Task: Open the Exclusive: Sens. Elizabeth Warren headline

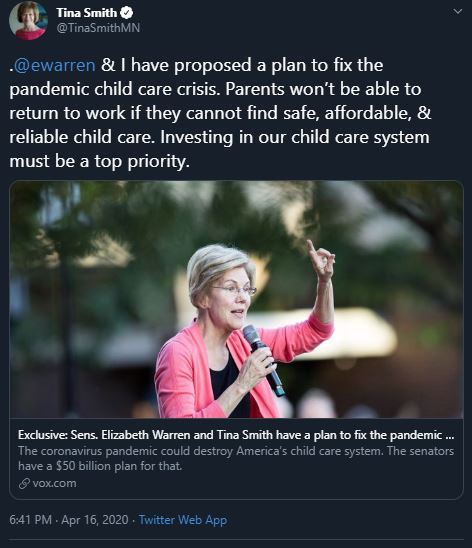Action: pos(236,435)
